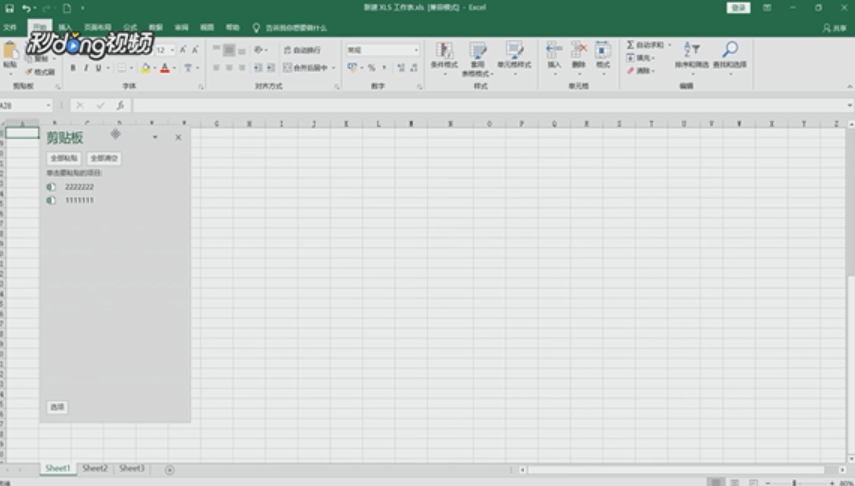Expand the formula bar
Image resolution: width=855 pixels, height=486 pixels.
[x=850, y=105]
